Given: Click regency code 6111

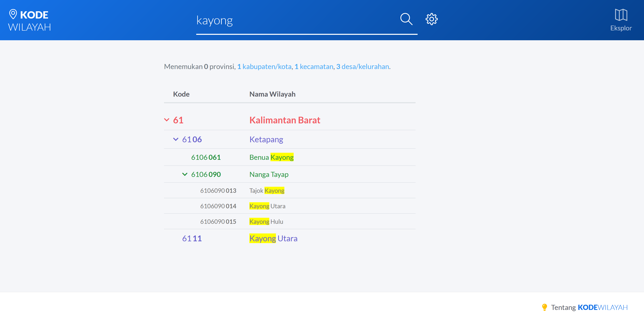Looking at the screenshot, I should tap(192, 238).
